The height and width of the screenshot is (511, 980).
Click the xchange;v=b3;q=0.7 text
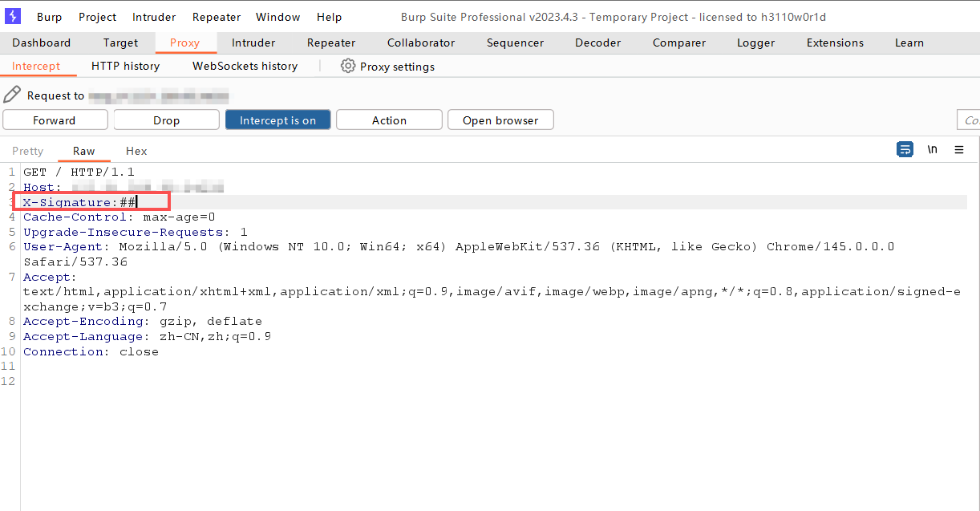pos(95,306)
